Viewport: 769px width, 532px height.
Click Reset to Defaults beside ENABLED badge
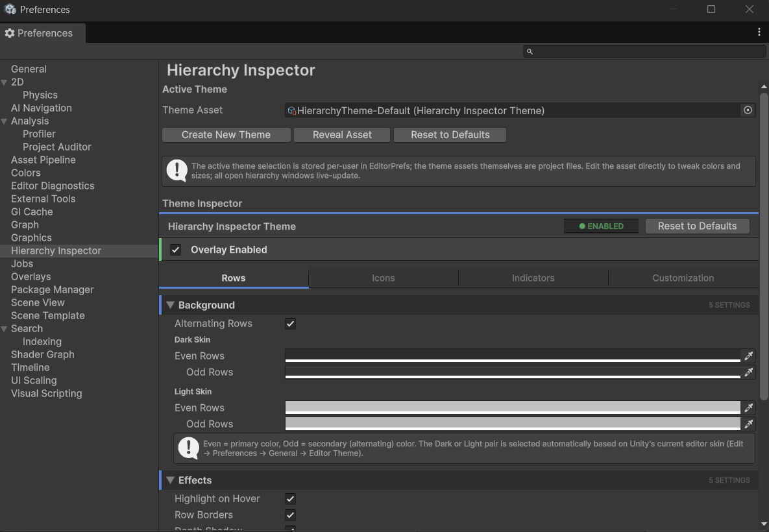click(x=698, y=226)
